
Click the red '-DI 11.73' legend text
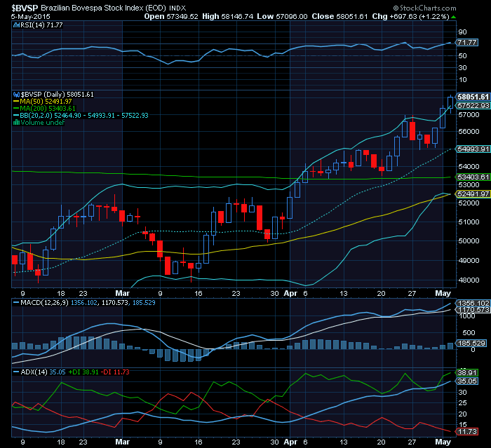pos(115,372)
